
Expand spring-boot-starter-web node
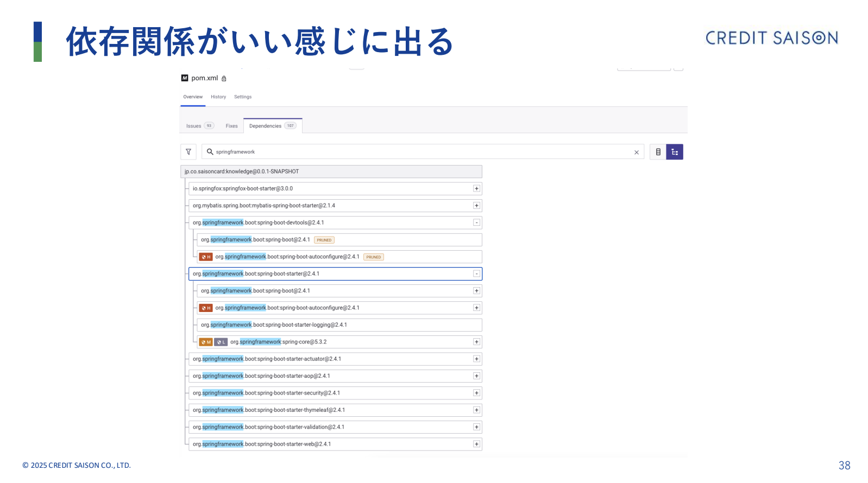476,444
